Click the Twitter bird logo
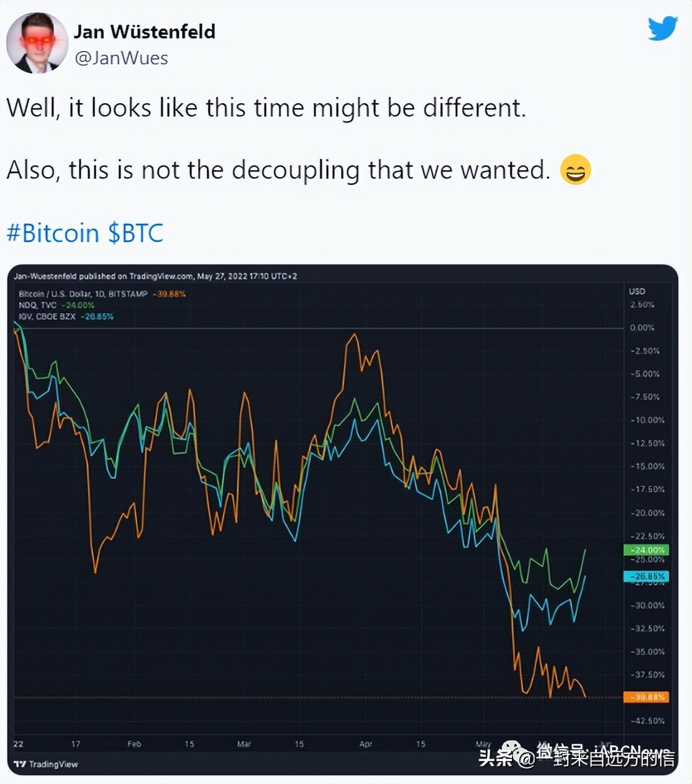 tap(662, 29)
